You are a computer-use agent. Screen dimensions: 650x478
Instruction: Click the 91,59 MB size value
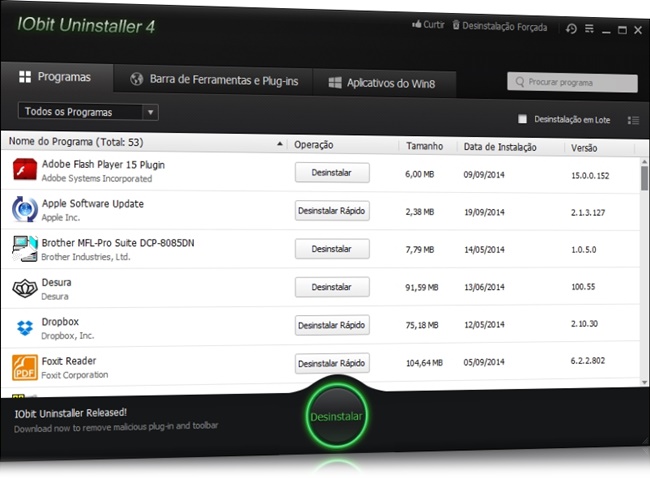(x=422, y=287)
